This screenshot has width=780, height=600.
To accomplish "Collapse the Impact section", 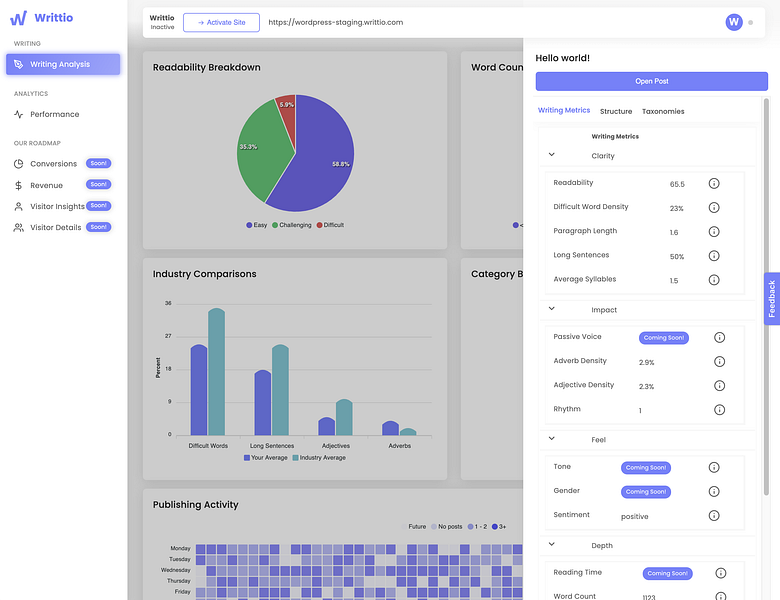I will pos(552,309).
